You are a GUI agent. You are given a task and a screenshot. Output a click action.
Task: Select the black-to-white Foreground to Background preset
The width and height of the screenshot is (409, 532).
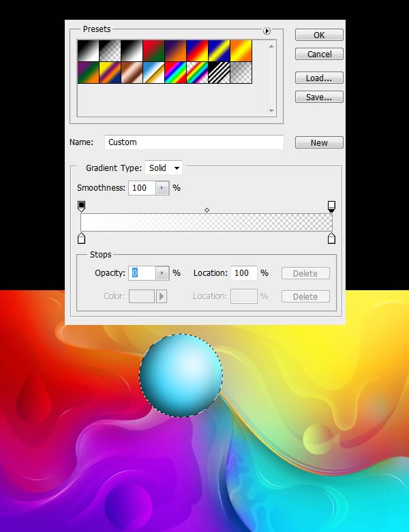tap(88, 50)
